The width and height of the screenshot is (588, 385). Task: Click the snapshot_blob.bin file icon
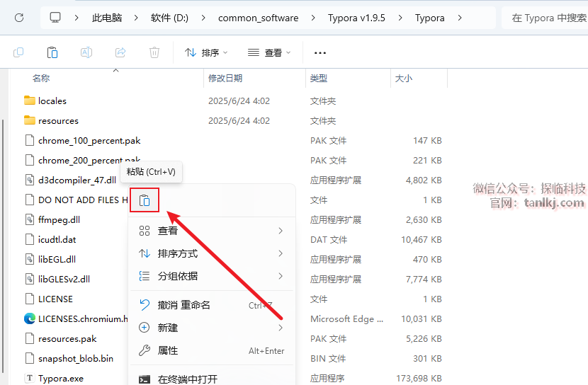(29, 358)
